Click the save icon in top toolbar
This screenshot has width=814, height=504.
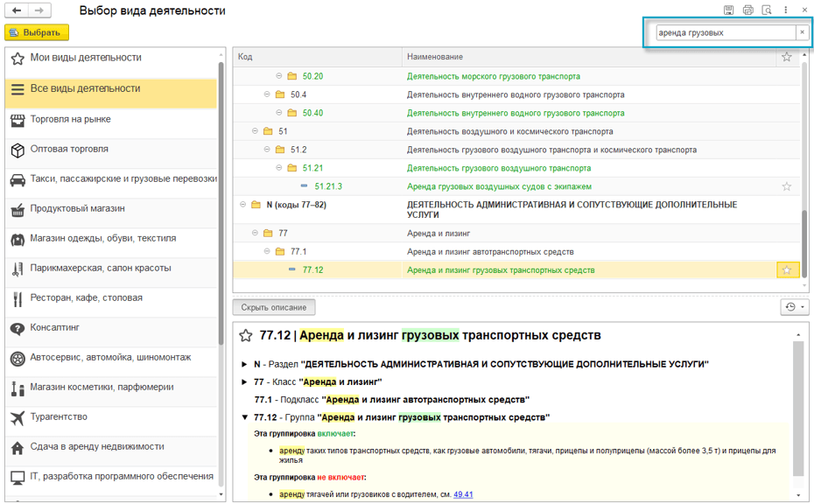[x=729, y=10]
